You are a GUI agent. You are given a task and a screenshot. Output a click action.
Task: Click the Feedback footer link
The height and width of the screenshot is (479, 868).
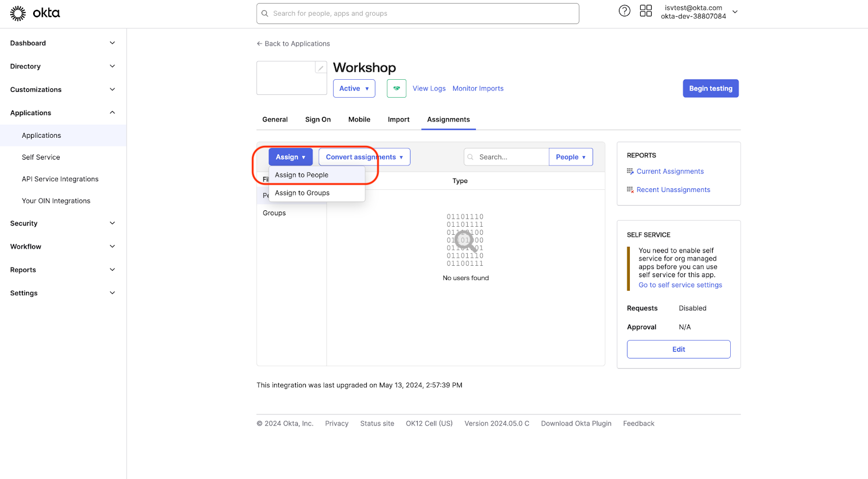(x=639, y=424)
